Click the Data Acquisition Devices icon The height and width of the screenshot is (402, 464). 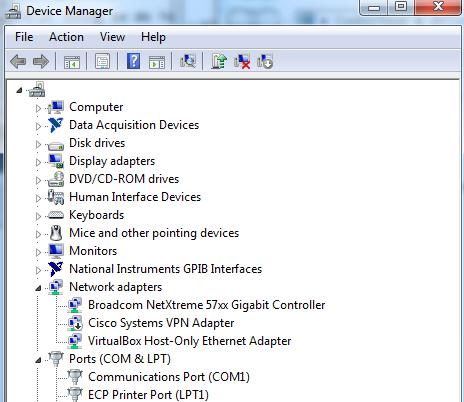pos(55,125)
